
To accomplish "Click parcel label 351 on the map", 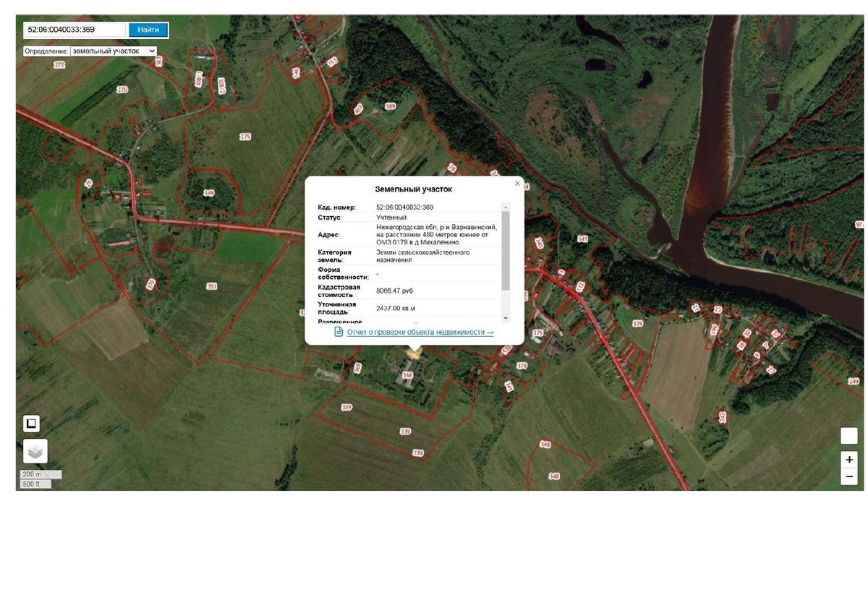I will coord(211,287).
